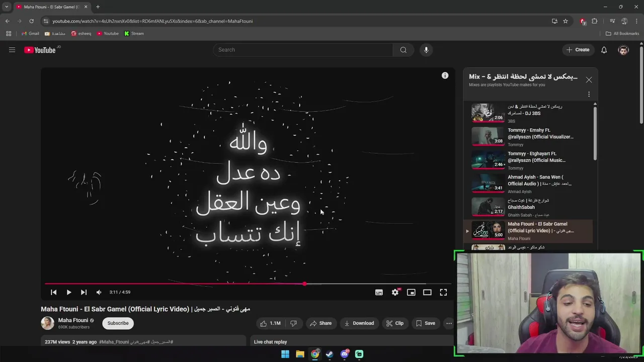Open Discord from taskbar
Viewport: 644px width, 362px height.
[345, 354]
